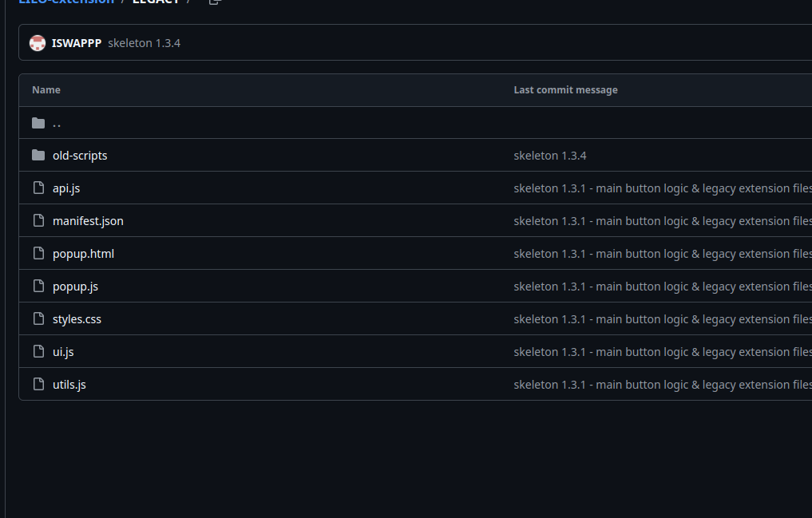The width and height of the screenshot is (812, 518).
Task: Click the file icon beside manifest.json
Action: click(x=38, y=220)
